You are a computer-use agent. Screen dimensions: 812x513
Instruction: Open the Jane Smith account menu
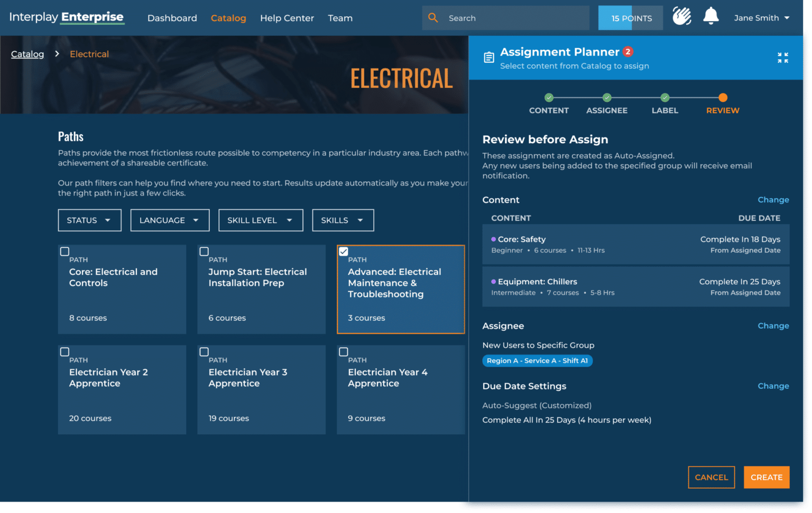pyautogui.click(x=762, y=17)
